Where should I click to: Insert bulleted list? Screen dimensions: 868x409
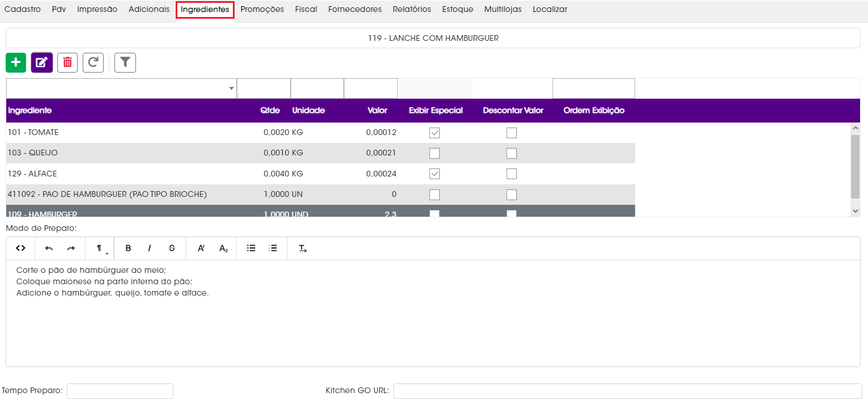[x=251, y=248]
